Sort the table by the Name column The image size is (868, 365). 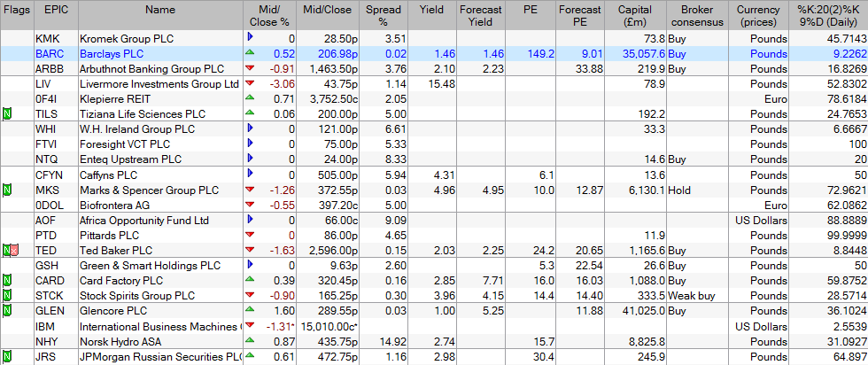pyautogui.click(x=160, y=11)
